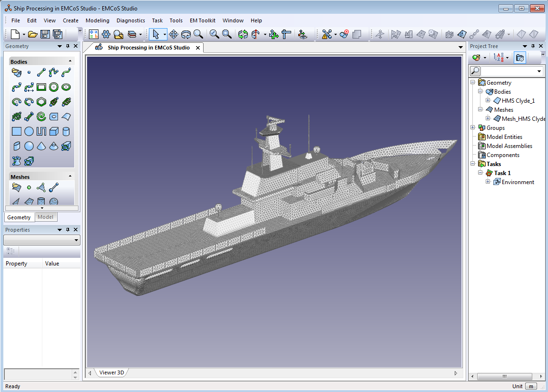This screenshot has height=392, width=548.
Task: Select the rectangle body icon
Action: pos(41,87)
